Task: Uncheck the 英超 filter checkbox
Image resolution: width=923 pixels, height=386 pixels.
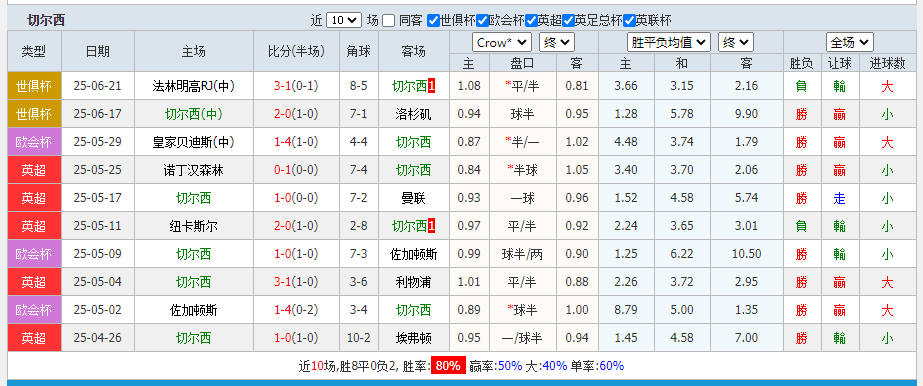Action: click(x=531, y=21)
